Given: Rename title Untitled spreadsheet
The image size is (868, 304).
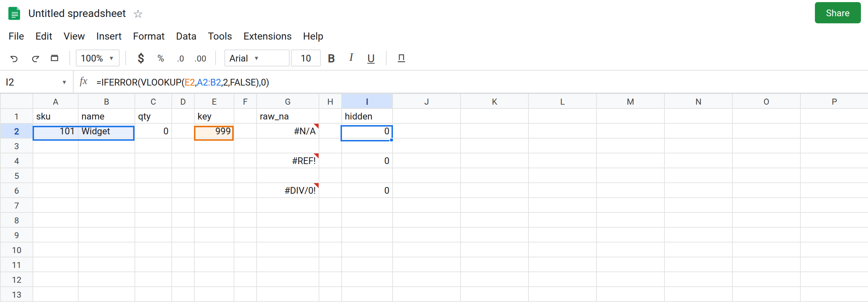Looking at the screenshot, I should tap(77, 13).
